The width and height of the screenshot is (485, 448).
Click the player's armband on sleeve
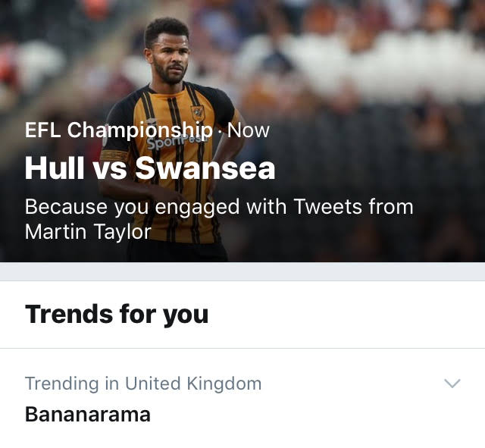(x=114, y=156)
